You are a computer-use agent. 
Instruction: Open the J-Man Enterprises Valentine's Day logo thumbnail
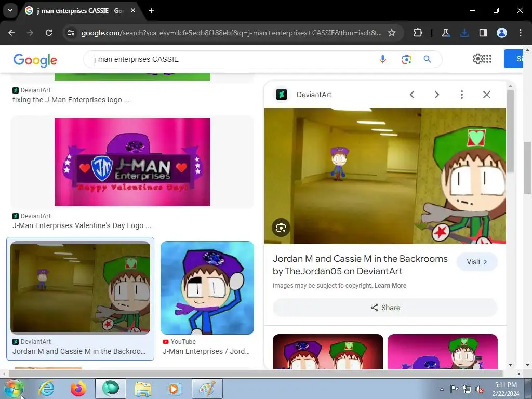[132, 162]
